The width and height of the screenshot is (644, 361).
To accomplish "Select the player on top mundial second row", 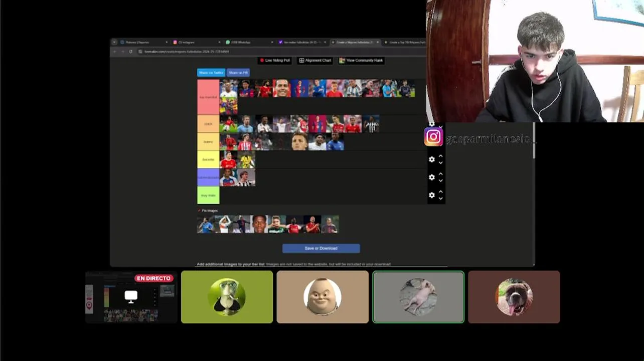I will point(228,106).
